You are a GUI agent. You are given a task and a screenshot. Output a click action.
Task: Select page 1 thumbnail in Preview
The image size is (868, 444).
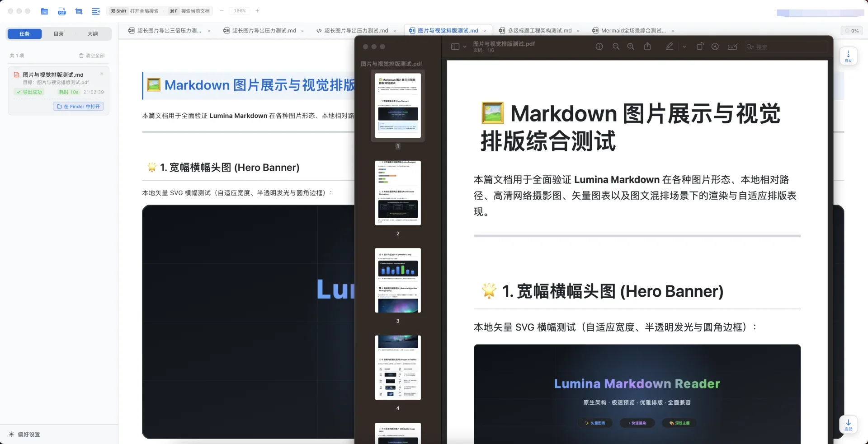coord(398,106)
